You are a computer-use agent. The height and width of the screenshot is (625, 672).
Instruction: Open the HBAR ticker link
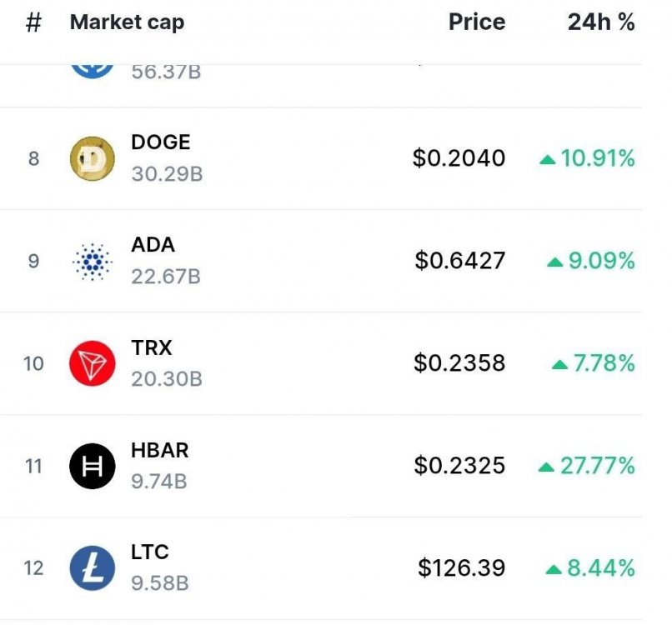[160, 450]
